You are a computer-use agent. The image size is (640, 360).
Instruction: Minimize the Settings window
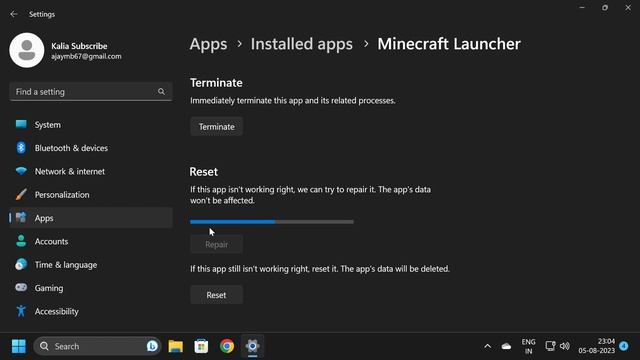click(x=582, y=7)
